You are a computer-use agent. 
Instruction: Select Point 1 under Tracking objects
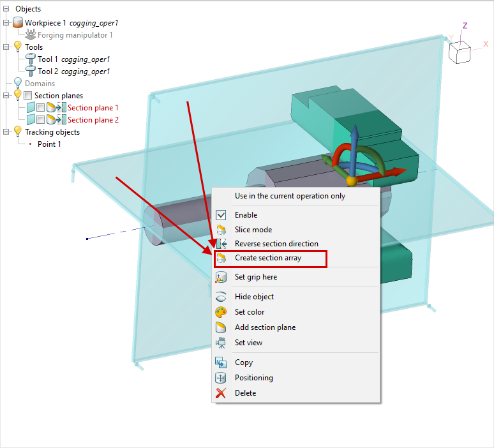coord(49,144)
